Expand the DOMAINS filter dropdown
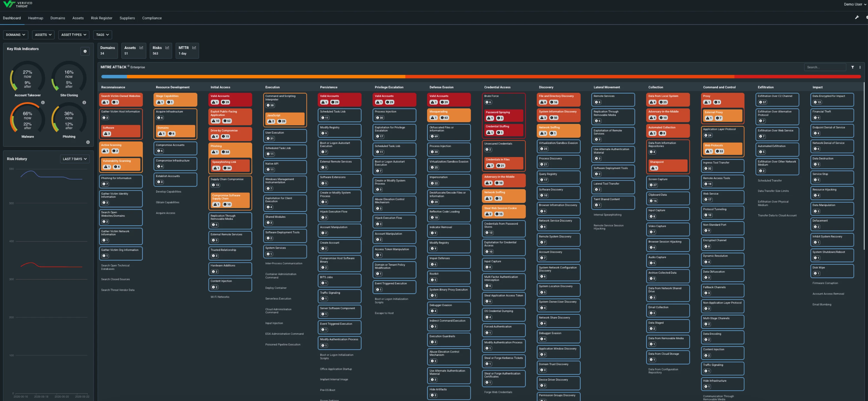The height and width of the screenshot is (401, 868). point(16,35)
